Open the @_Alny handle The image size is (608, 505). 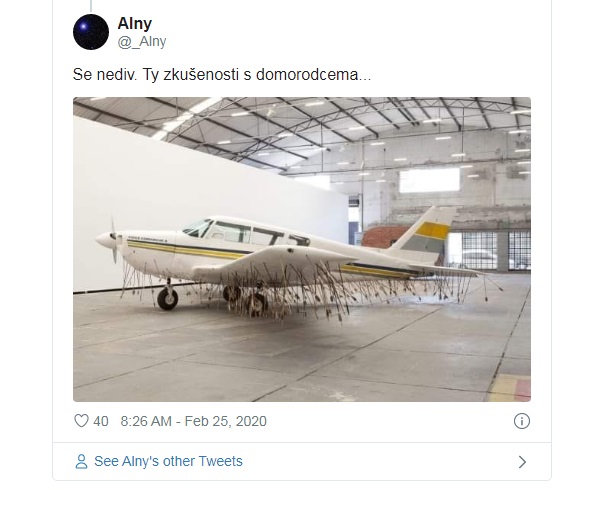[x=142, y=42]
